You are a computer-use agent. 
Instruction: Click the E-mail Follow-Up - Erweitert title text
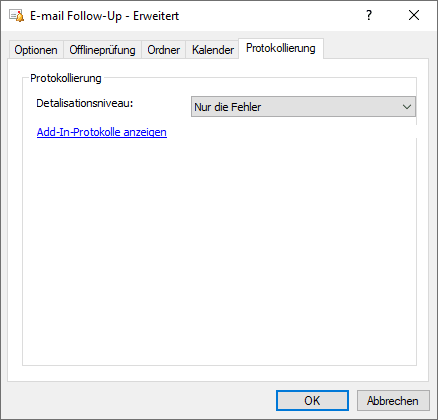pos(104,16)
